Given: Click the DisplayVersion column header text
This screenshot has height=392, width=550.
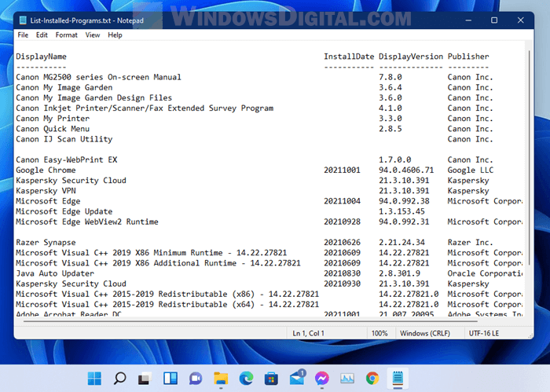Looking at the screenshot, I should pos(411,57).
